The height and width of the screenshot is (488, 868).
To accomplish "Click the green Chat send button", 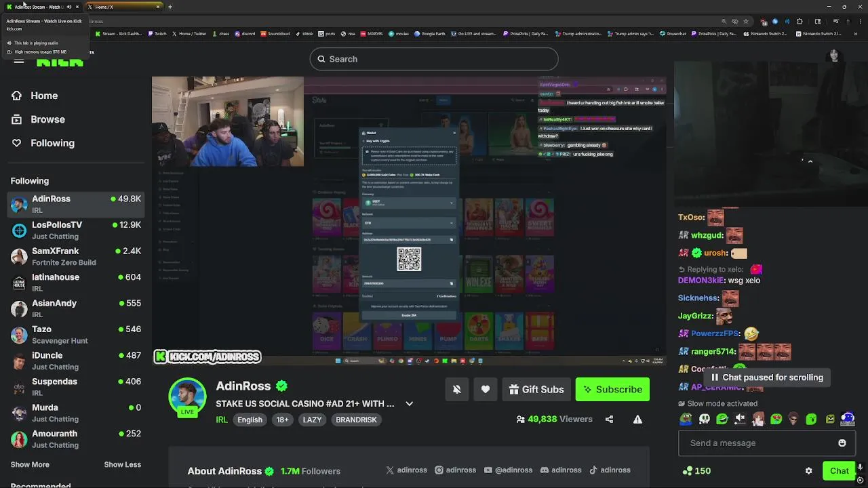I will click(x=839, y=471).
